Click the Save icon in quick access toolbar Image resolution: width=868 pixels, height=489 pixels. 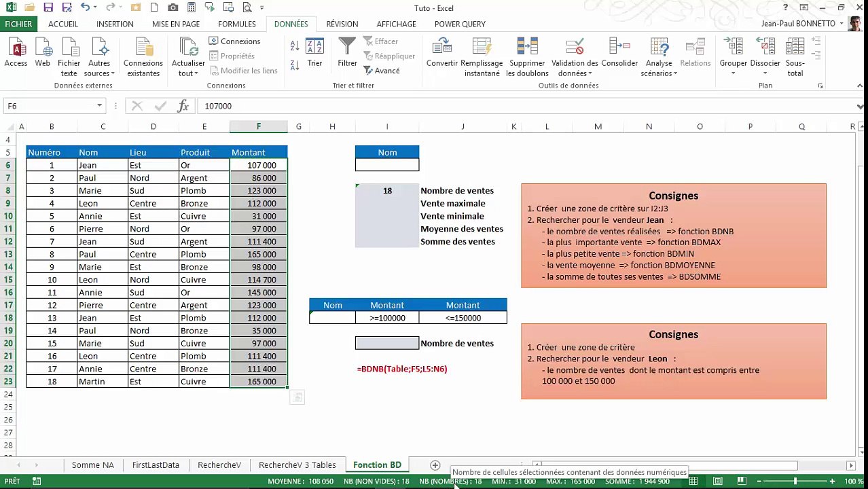(48, 7)
